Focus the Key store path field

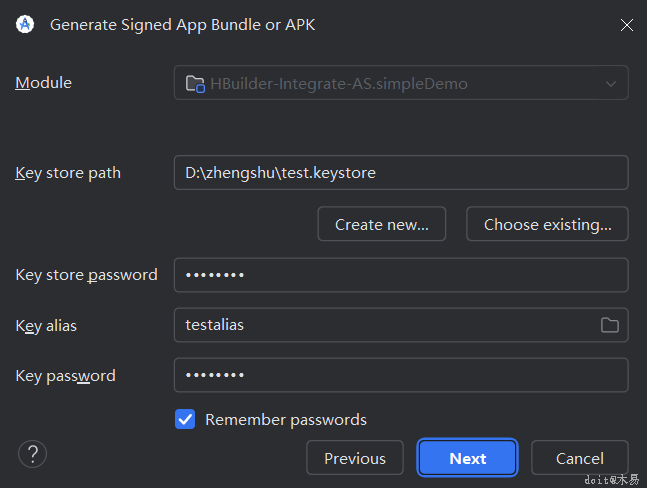click(x=400, y=173)
